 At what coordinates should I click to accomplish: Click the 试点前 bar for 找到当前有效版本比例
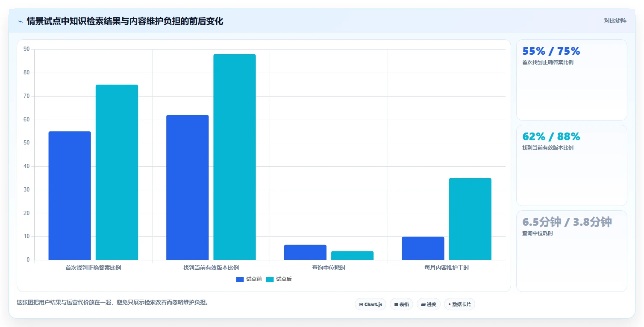[x=188, y=187]
